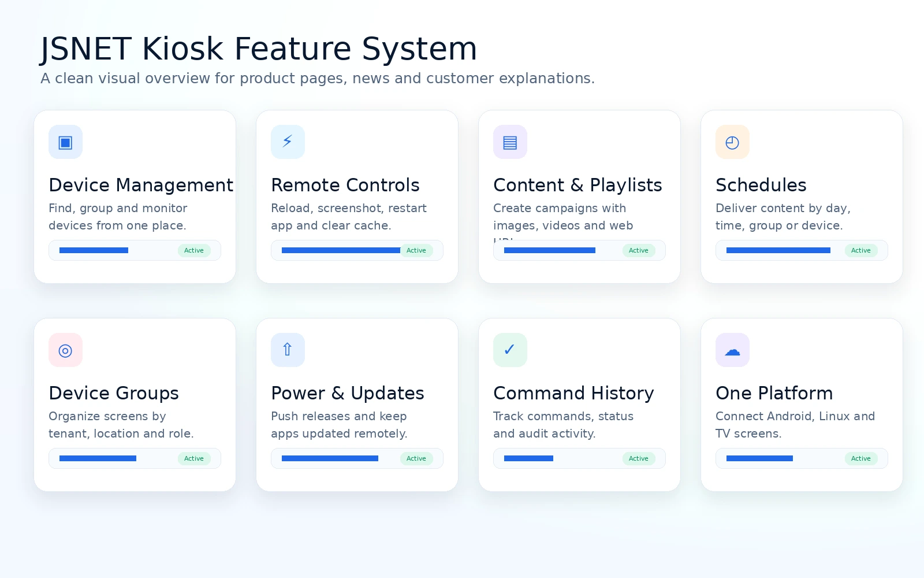
Task: Click the Device Groups target icon
Action: click(65, 350)
